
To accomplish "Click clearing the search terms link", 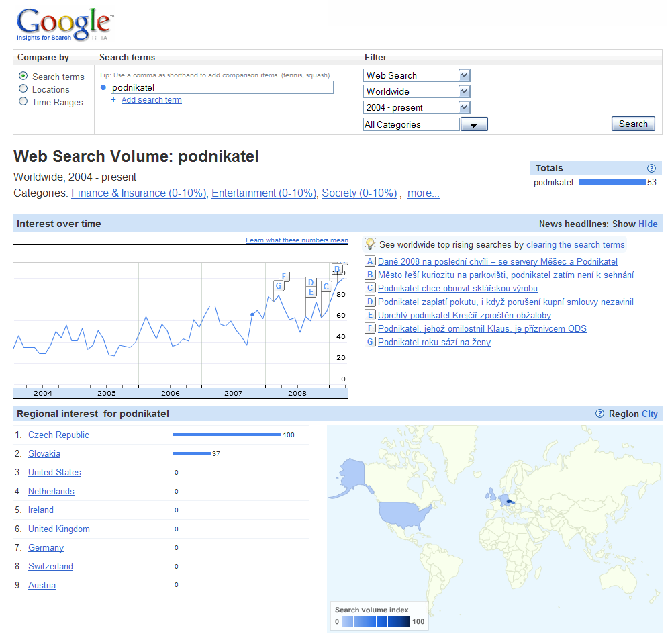I will (575, 245).
